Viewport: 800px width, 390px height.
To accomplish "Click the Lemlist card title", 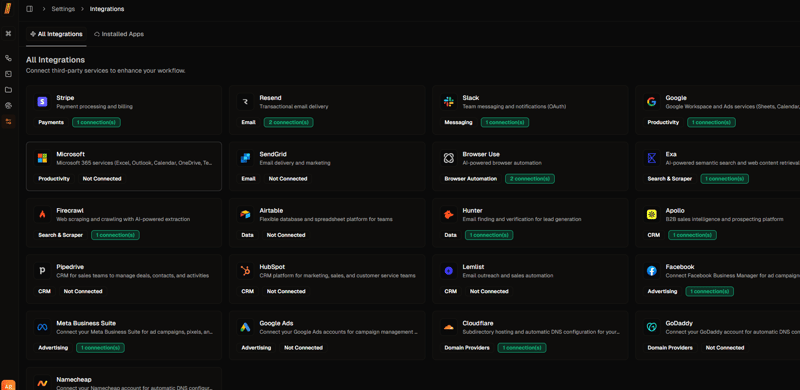I will click(473, 267).
